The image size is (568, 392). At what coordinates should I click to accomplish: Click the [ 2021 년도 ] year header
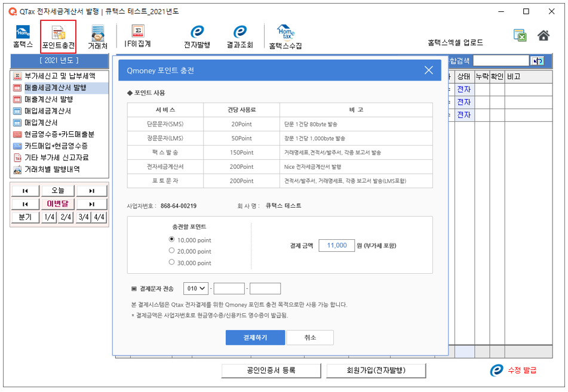click(x=59, y=61)
